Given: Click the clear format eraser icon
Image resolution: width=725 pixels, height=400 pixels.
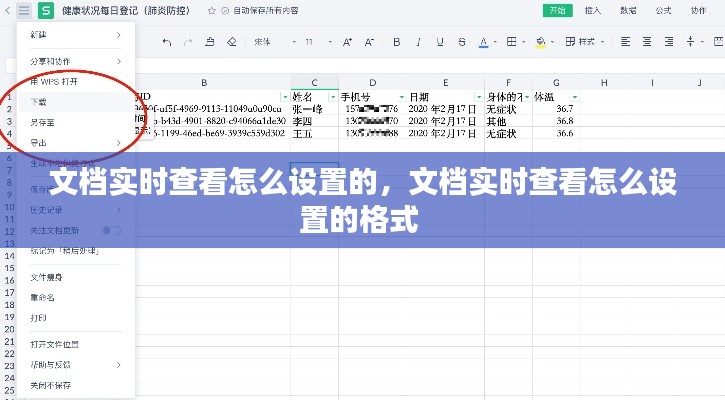Looking at the screenshot, I should (231, 42).
